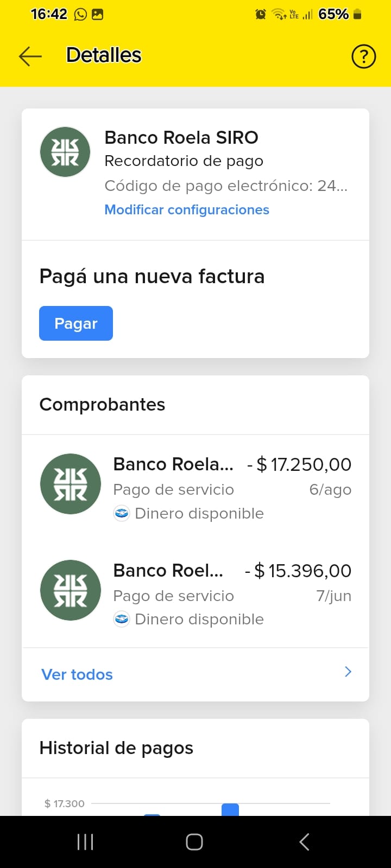Open Android recent apps button
The width and height of the screenshot is (391, 868).
85,842
